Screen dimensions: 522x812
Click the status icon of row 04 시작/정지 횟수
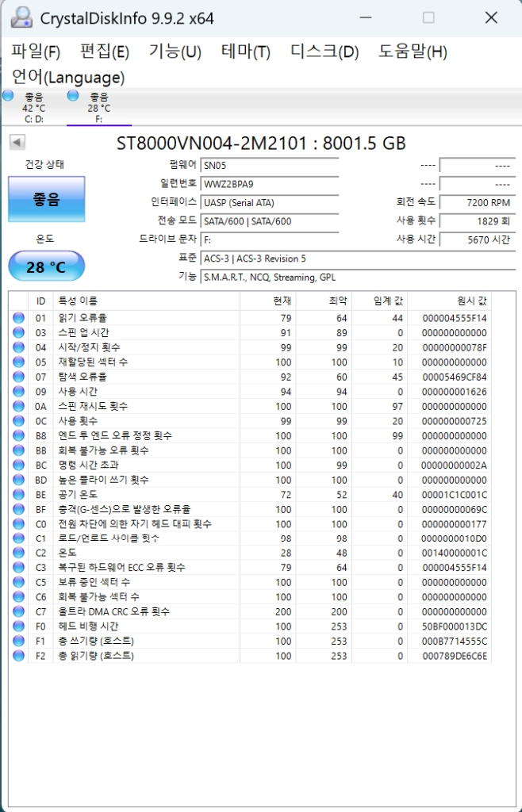click(x=19, y=347)
